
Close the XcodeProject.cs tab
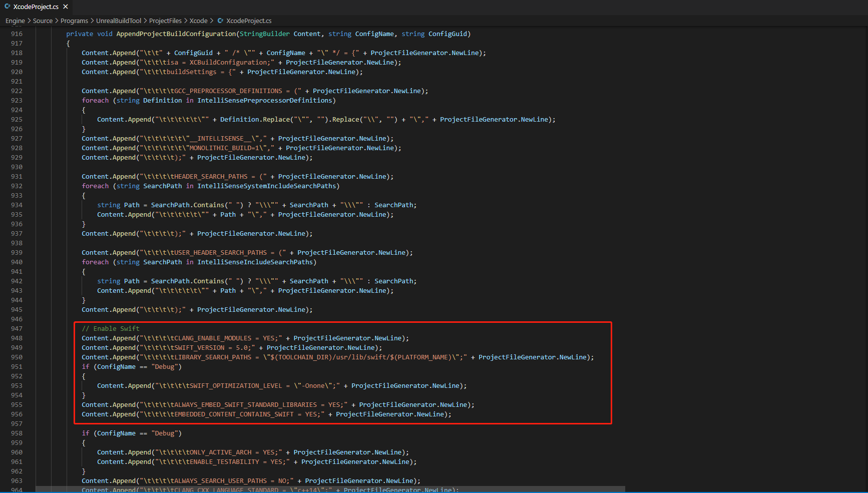(65, 7)
